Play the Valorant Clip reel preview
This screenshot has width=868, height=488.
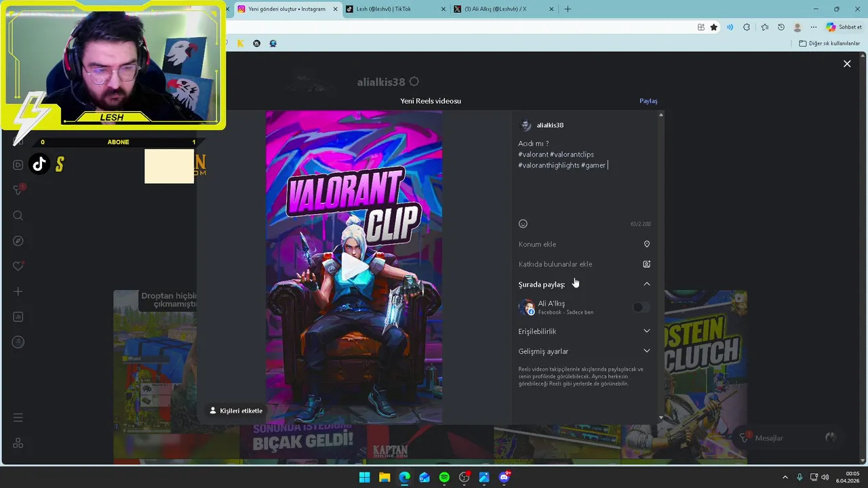pos(354,266)
